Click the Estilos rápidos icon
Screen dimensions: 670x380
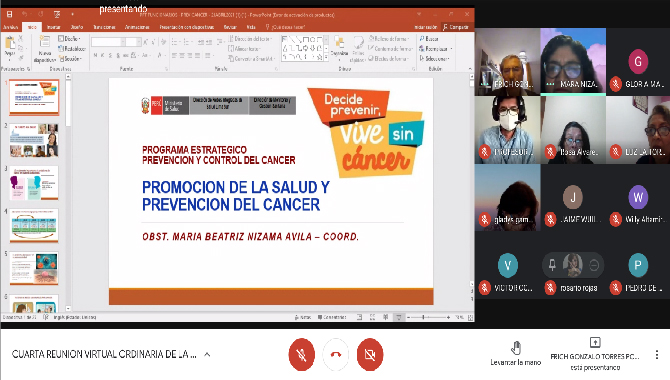coord(358,49)
